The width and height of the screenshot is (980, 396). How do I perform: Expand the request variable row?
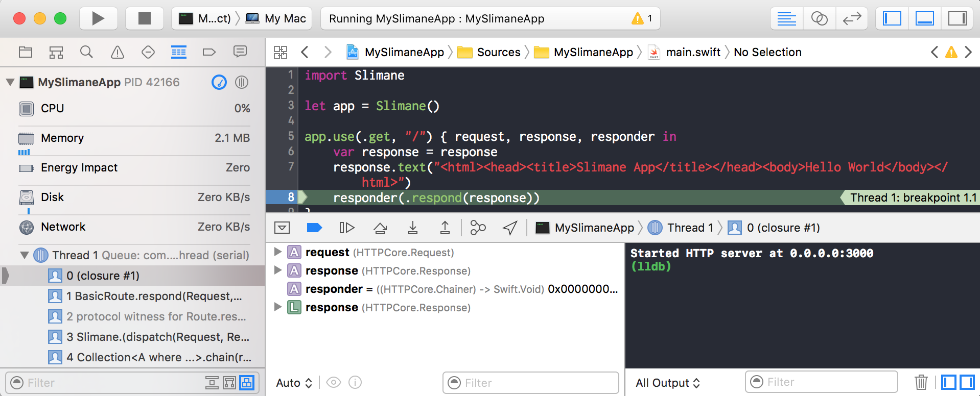[x=278, y=252]
